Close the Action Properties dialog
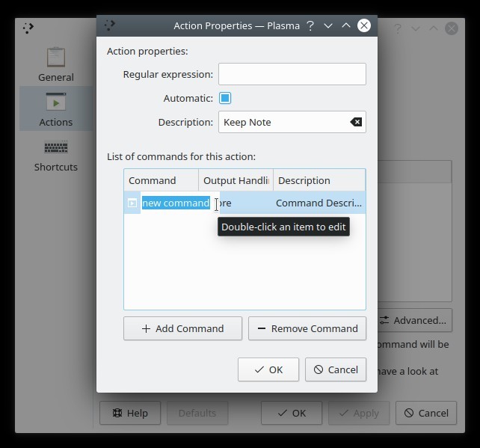 tap(364, 25)
